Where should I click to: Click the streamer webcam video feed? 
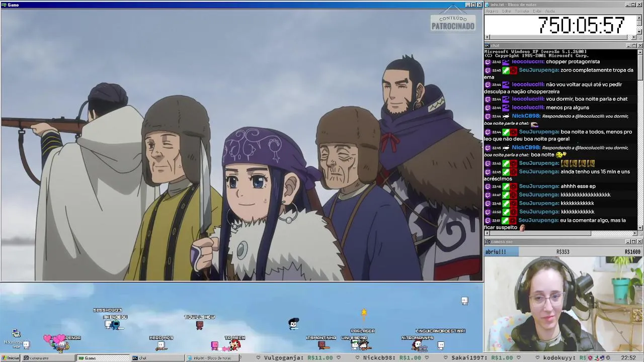click(x=563, y=304)
